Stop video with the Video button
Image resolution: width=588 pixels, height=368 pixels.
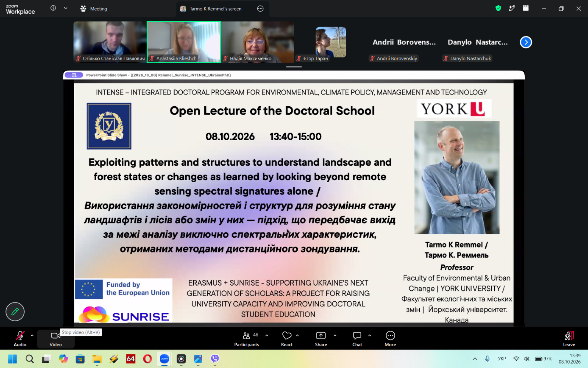(x=55, y=339)
